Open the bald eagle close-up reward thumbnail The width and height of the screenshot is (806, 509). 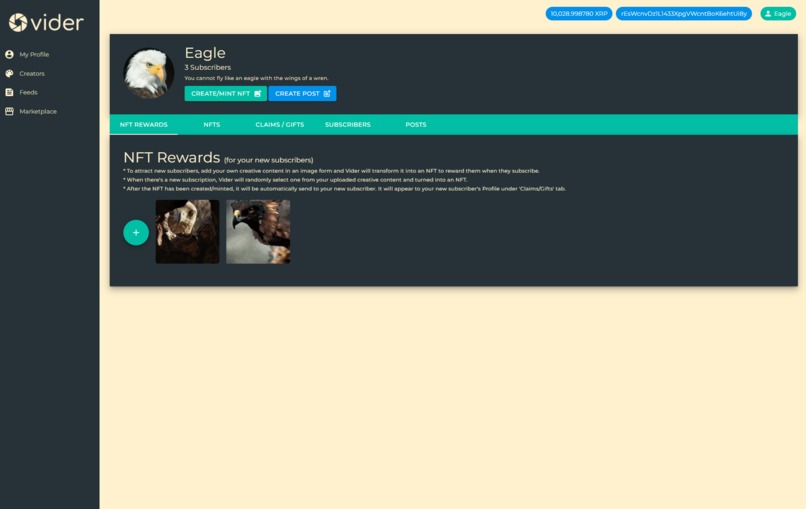188,232
